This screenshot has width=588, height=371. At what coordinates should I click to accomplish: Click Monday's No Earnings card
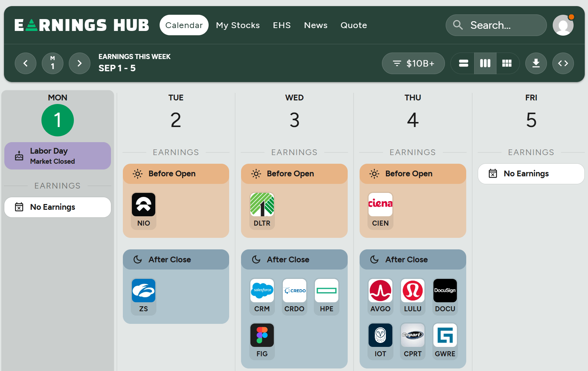pos(58,207)
